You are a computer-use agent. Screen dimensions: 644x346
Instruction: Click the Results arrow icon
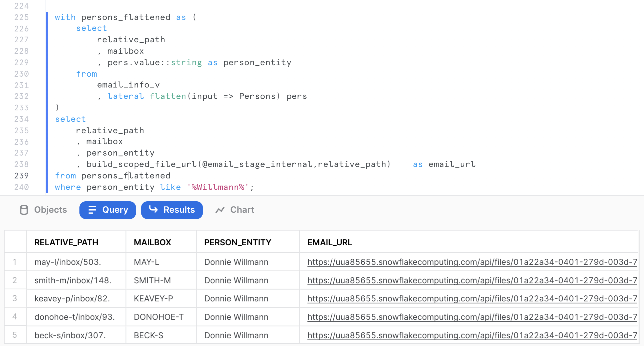point(153,210)
